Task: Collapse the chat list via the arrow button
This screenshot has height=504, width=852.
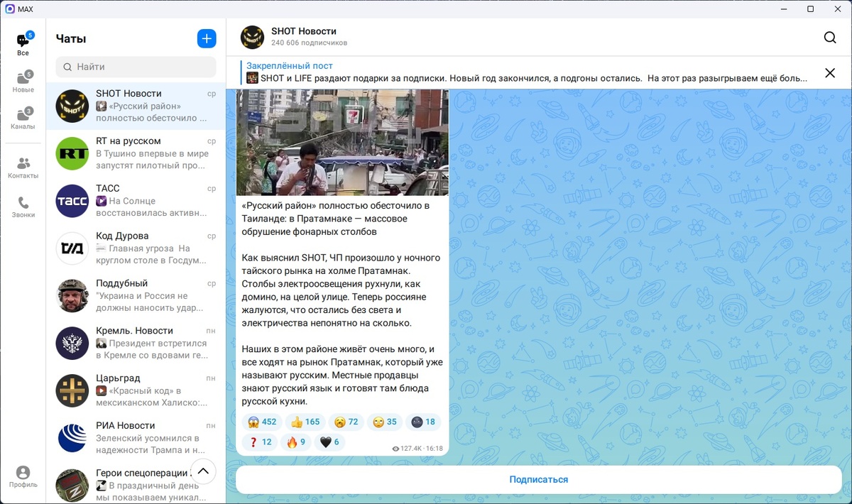Action: 203,471
